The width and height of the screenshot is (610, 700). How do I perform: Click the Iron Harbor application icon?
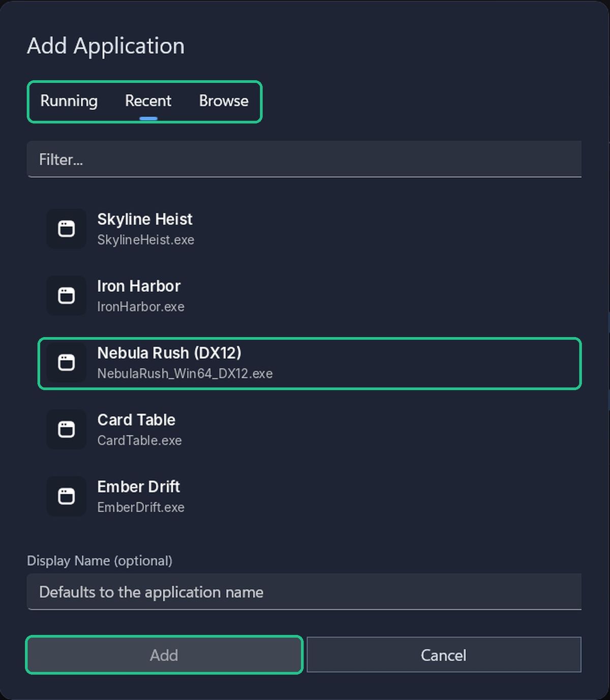coord(67,295)
